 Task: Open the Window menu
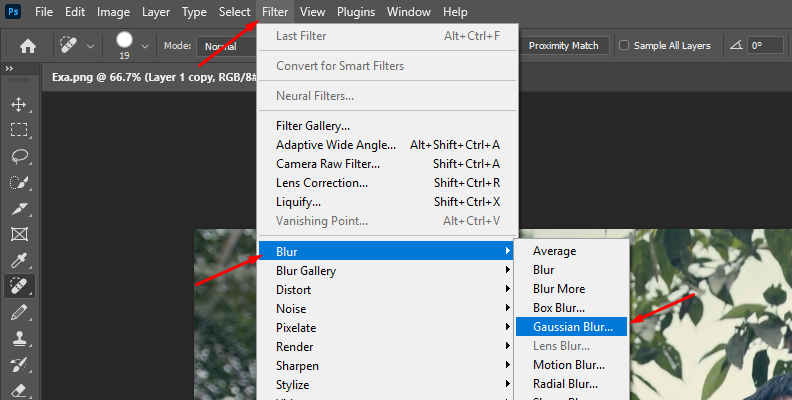(x=409, y=12)
